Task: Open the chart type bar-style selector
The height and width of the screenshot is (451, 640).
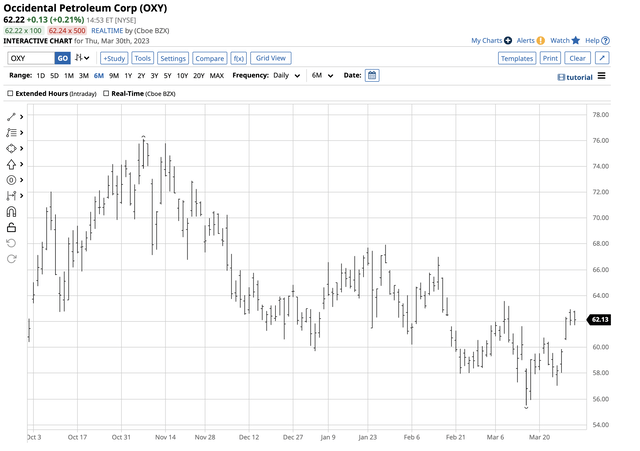Action: click(82, 58)
